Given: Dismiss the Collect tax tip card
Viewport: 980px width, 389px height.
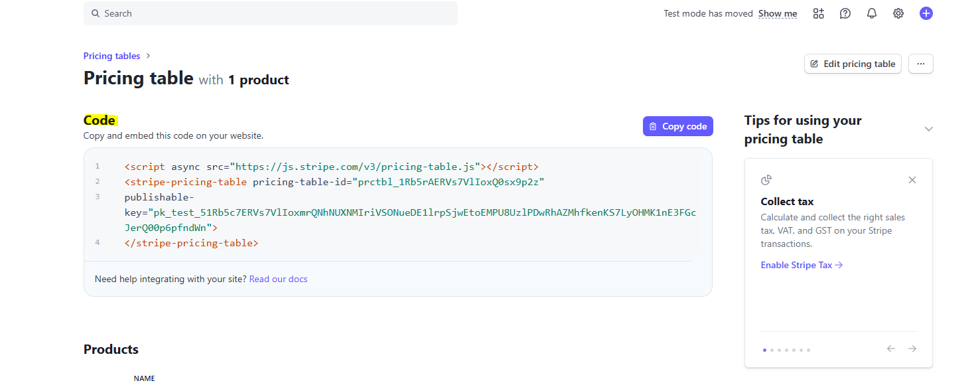Looking at the screenshot, I should coord(912,180).
